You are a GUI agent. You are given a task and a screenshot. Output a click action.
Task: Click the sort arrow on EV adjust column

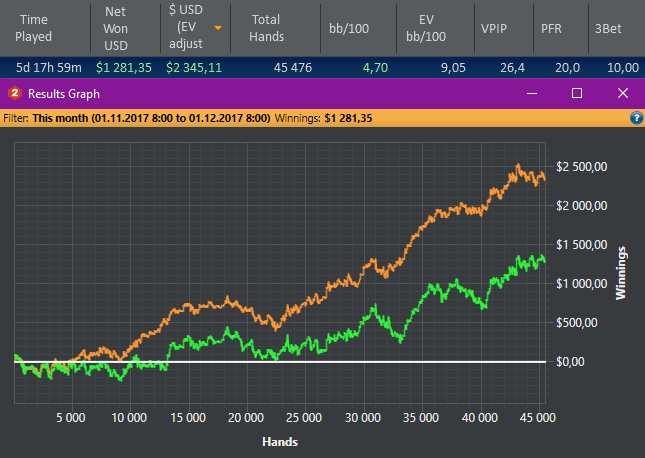point(218,28)
